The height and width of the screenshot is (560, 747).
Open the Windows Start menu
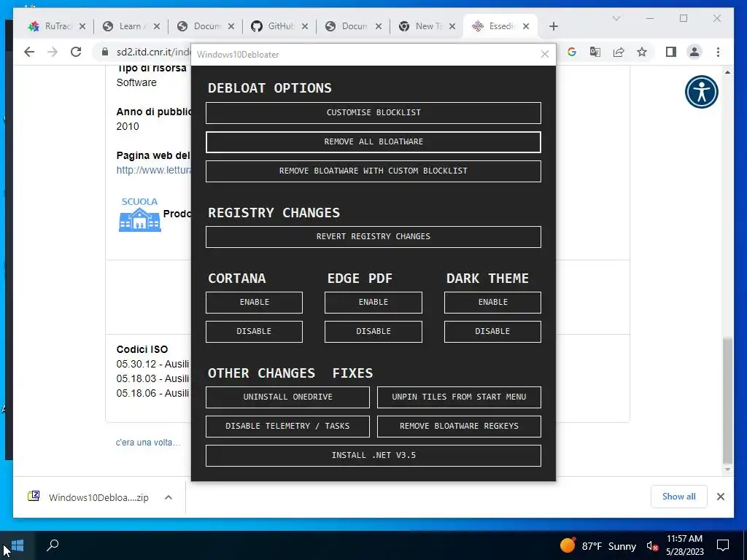pyautogui.click(x=17, y=545)
